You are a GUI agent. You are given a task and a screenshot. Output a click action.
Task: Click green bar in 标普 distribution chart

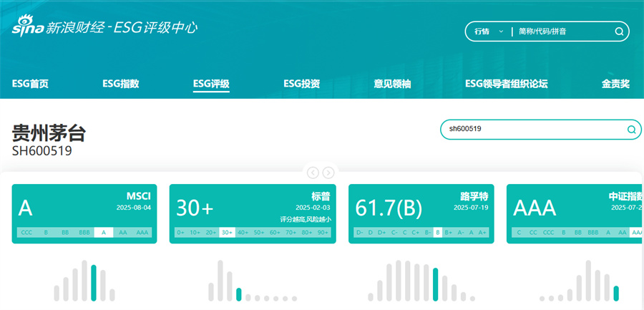[x=239, y=294]
